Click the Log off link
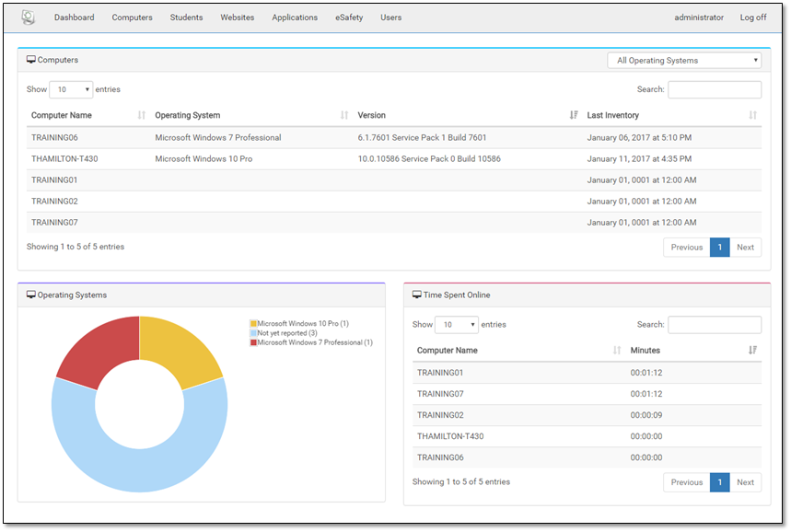This screenshot has width=791, height=532. coord(752,17)
